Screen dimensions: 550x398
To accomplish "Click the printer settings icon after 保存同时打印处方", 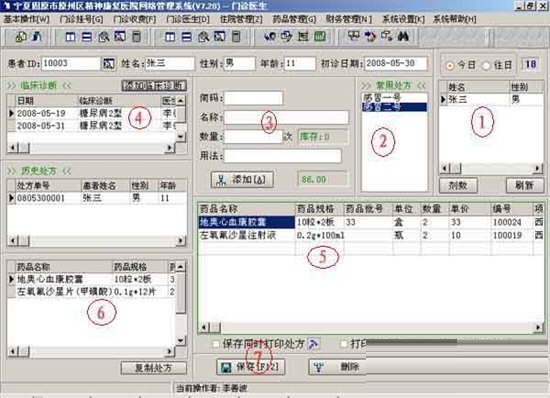I will (x=313, y=344).
